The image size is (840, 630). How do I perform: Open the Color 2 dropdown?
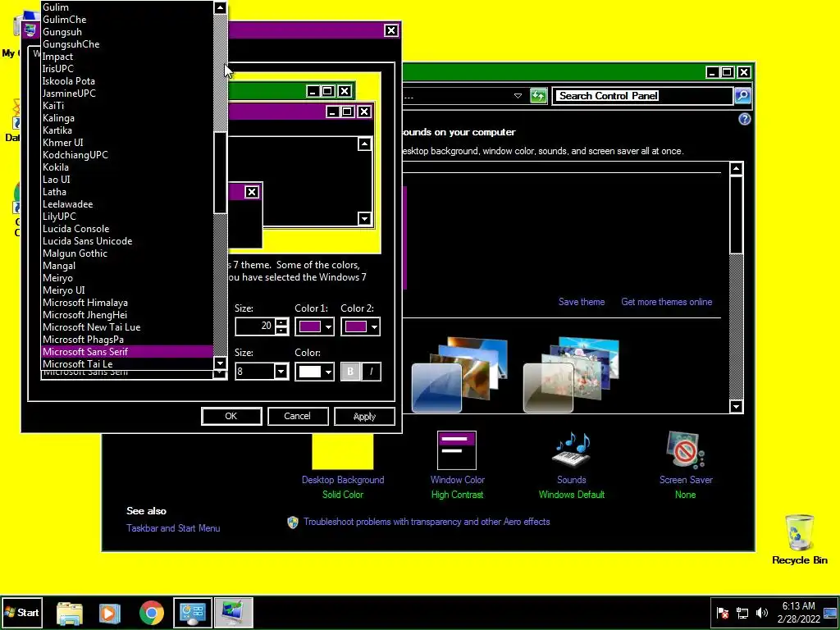coord(361,326)
